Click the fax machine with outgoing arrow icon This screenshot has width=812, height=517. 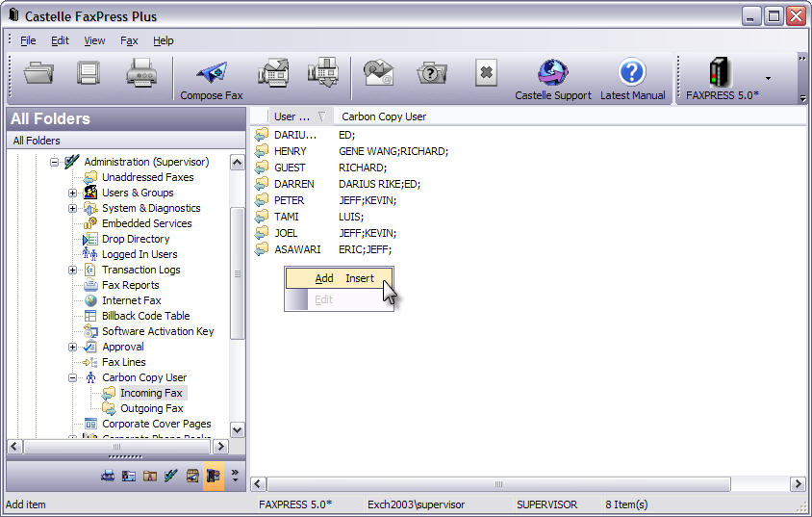[x=273, y=72]
